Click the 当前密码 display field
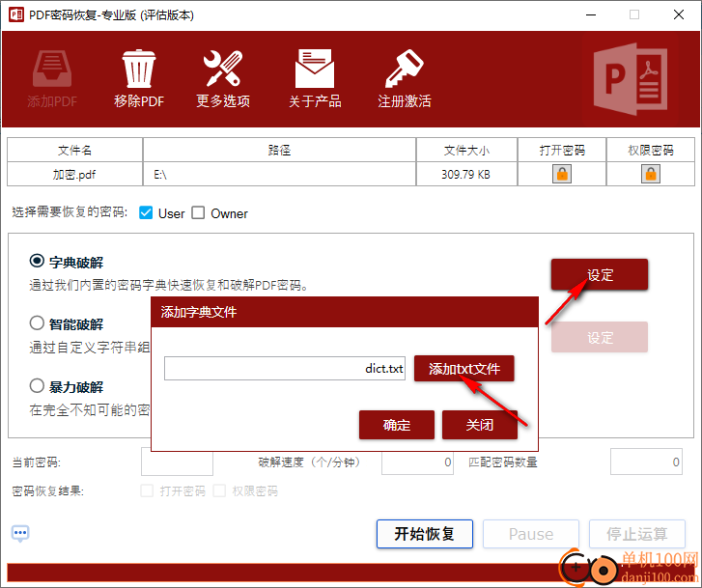This screenshot has height=588, width=702. click(x=177, y=462)
